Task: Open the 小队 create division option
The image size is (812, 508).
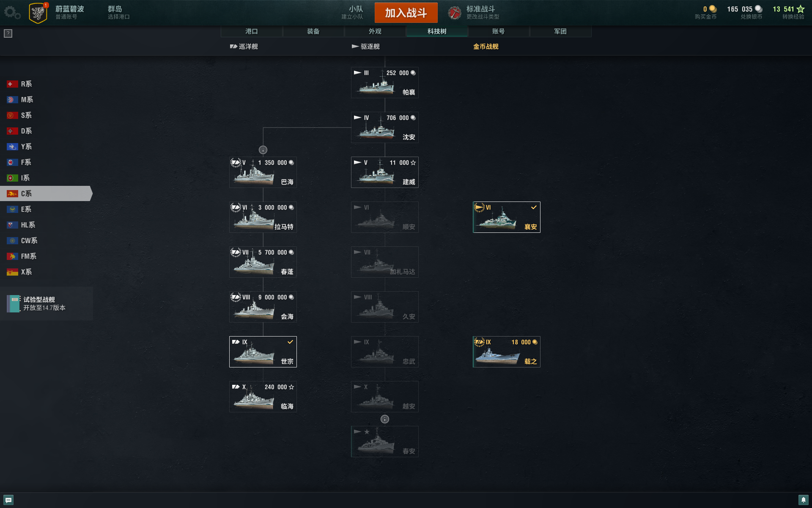Action: tap(353, 12)
